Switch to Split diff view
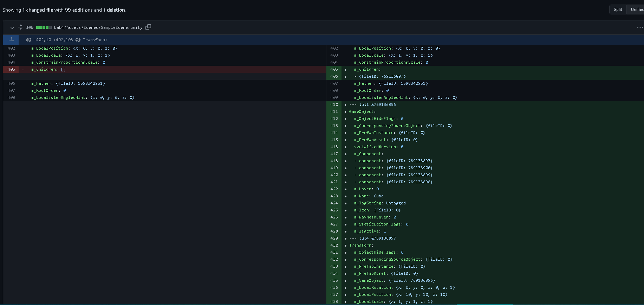644x305 pixels. click(618, 9)
